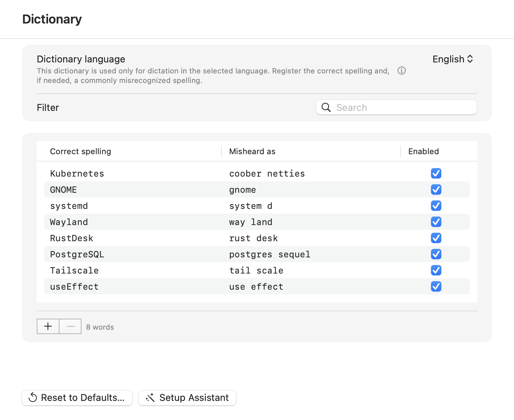Click the 'use effect' misheard cell
This screenshot has width=514, height=420.
[x=256, y=287]
